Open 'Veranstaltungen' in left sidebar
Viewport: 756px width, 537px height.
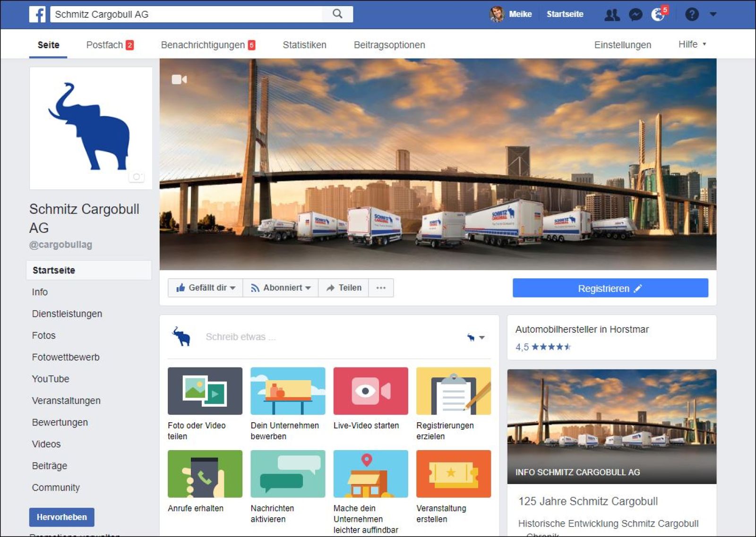(66, 401)
